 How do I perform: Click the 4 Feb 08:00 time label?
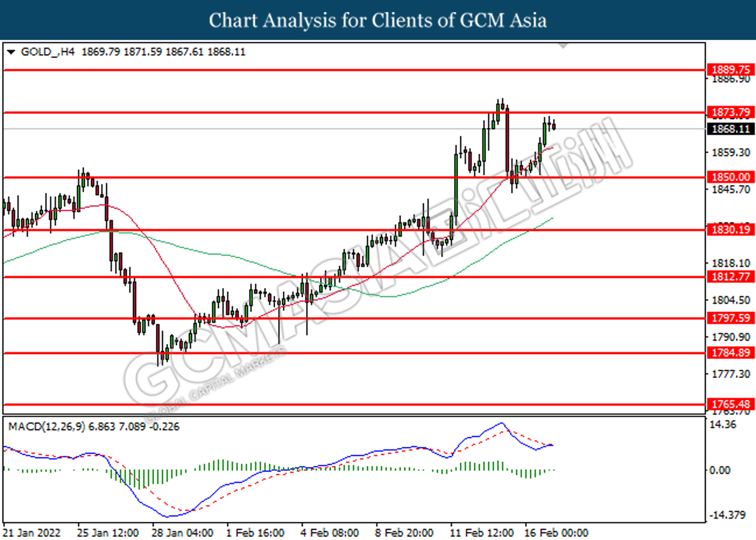pyautogui.click(x=330, y=533)
